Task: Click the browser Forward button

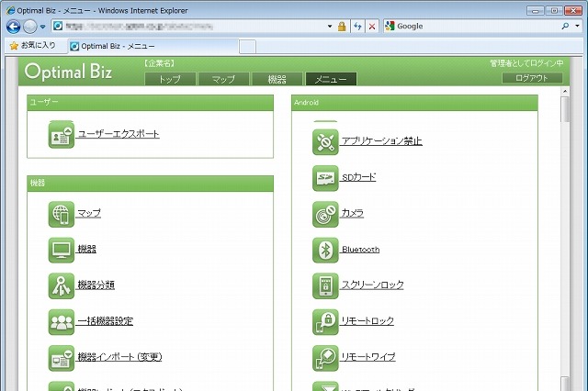Action: (x=30, y=27)
